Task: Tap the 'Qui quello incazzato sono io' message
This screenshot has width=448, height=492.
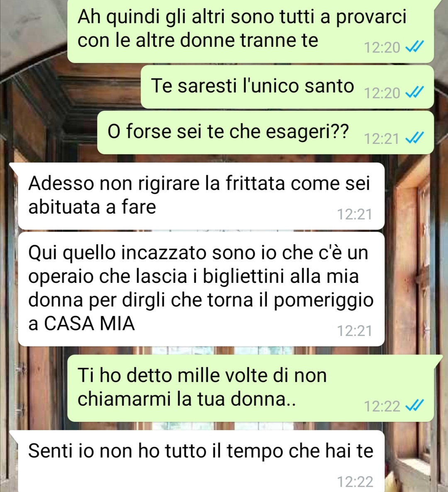Action: click(x=201, y=289)
